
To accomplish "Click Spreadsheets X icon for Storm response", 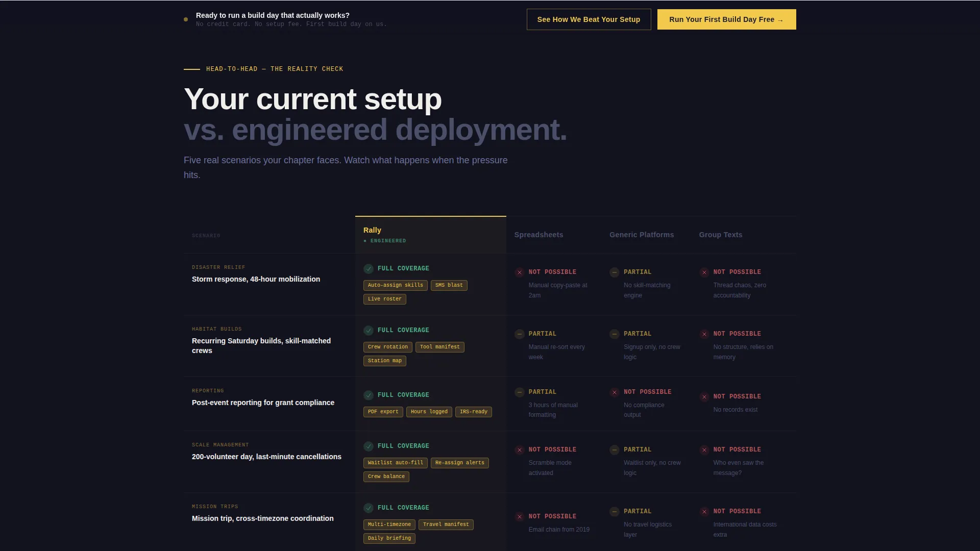I will pyautogui.click(x=520, y=272).
